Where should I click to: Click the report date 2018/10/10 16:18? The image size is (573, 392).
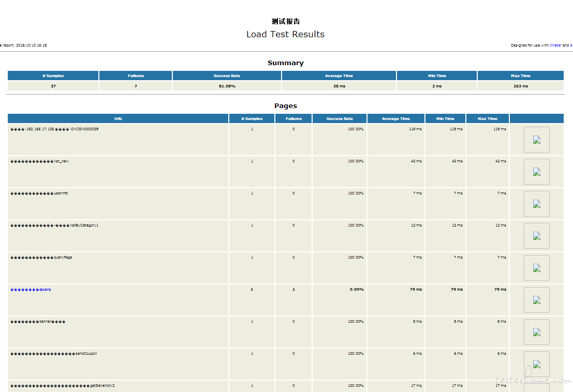tap(31, 46)
